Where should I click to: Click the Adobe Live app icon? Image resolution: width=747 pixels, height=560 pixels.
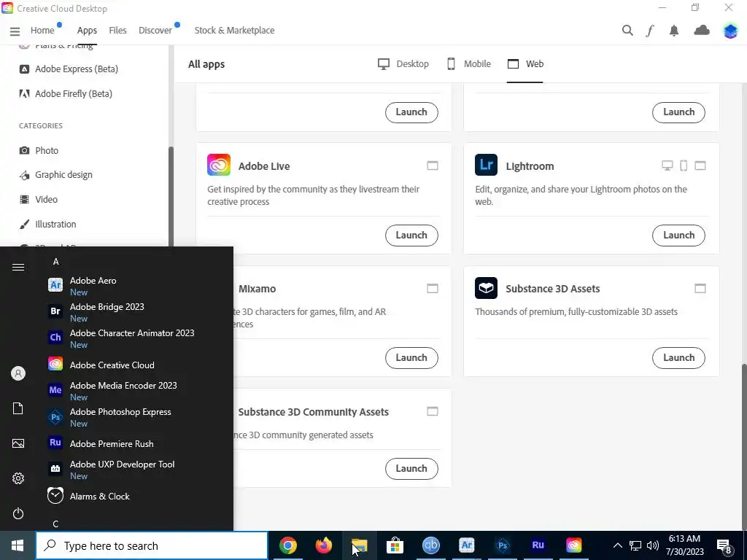219,166
